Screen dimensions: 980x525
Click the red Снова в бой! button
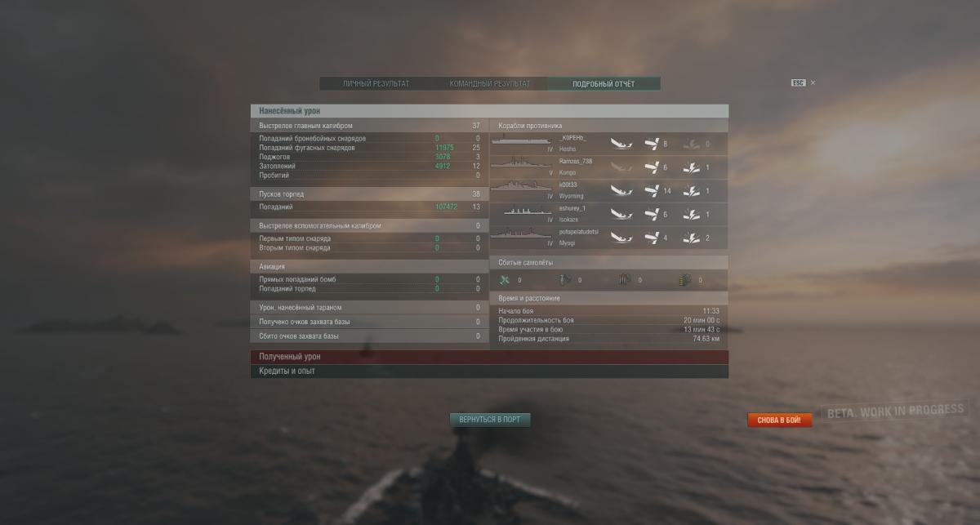779,420
